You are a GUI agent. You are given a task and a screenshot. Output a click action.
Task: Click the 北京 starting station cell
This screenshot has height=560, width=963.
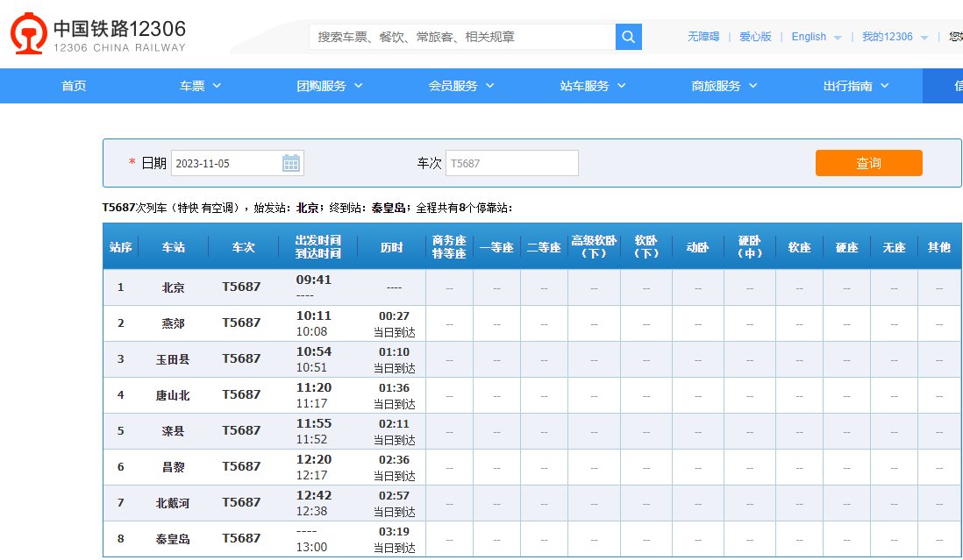pos(172,287)
